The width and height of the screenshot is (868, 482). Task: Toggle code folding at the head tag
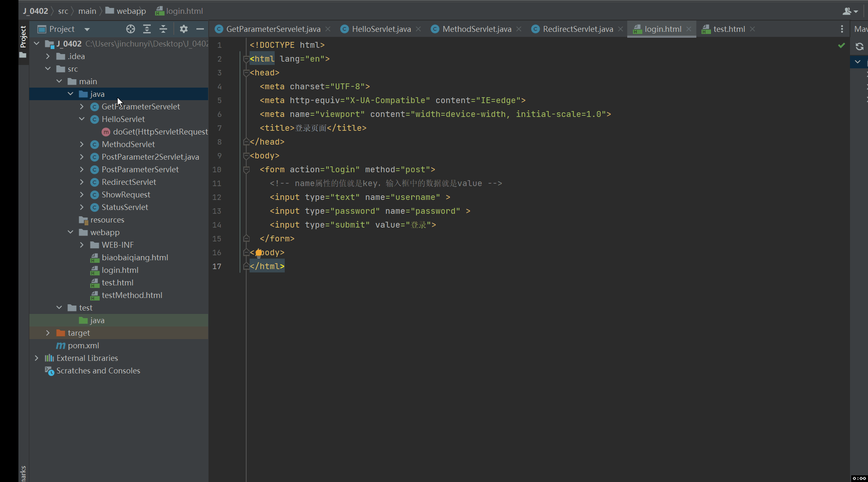point(246,73)
